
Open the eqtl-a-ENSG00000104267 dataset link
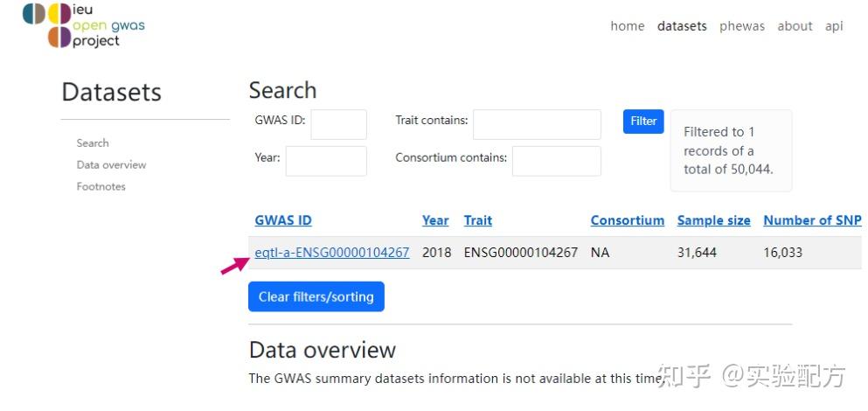pyautogui.click(x=332, y=253)
